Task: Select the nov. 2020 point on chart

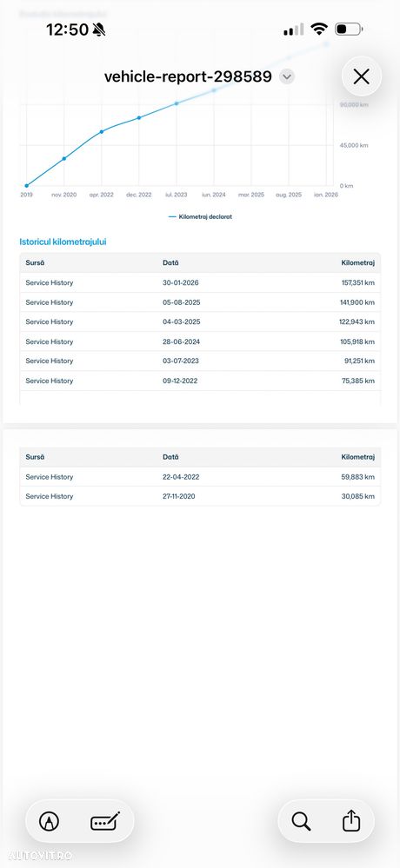Action: 64,159
